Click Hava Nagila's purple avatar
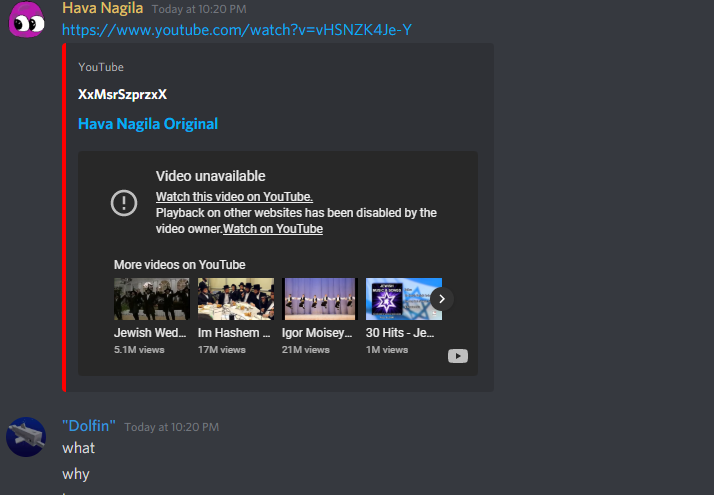 pyautogui.click(x=27, y=19)
